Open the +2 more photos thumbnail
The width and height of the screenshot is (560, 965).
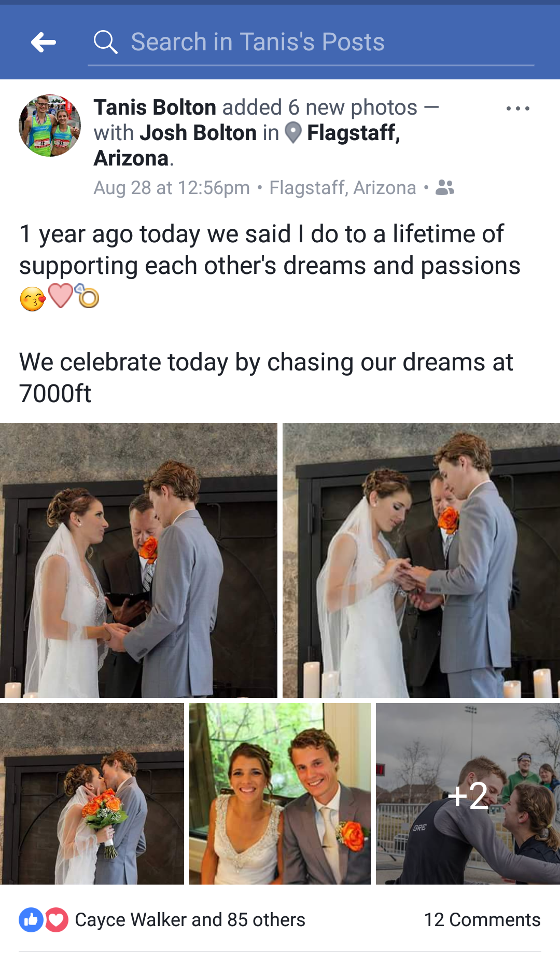click(x=468, y=794)
